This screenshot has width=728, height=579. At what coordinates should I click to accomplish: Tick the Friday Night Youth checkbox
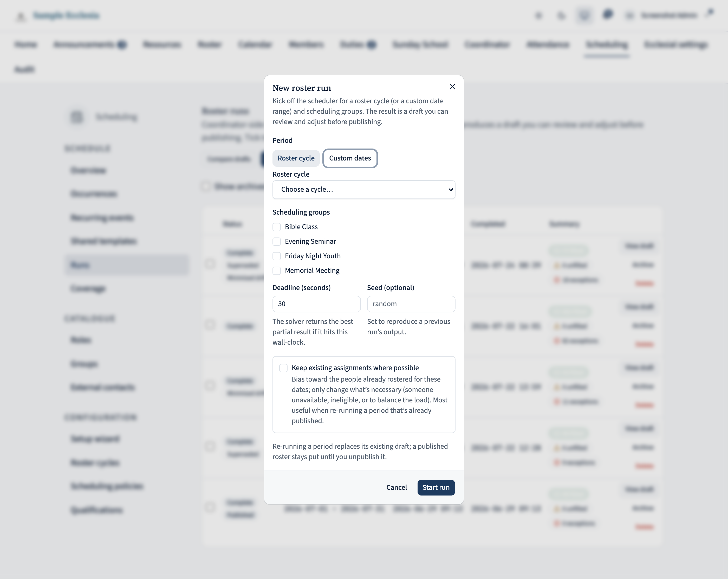click(277, 256)
